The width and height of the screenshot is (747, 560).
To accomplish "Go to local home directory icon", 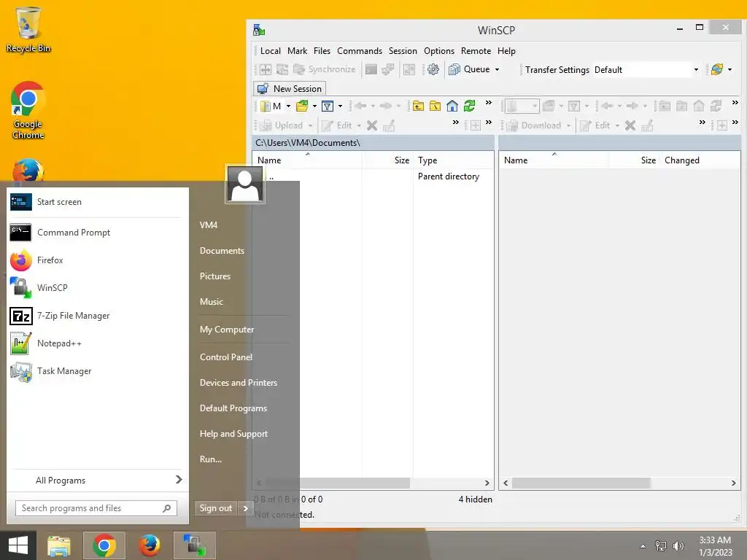I will coord(452,106).
